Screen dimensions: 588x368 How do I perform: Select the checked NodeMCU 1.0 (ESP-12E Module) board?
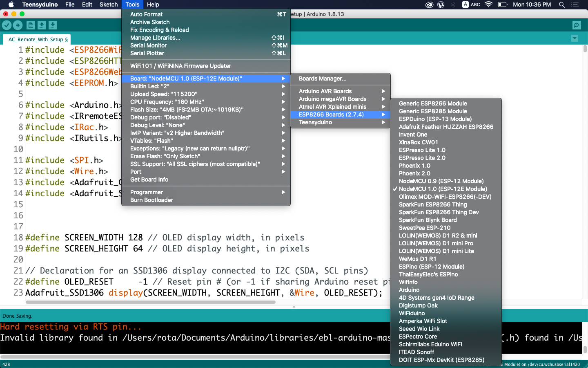(x=446, y=189)
